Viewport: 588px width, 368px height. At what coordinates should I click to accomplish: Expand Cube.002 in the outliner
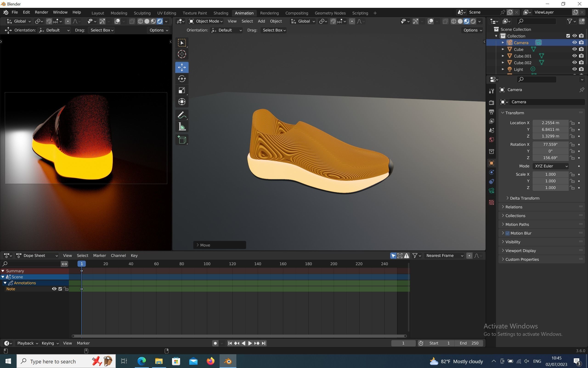(x=503, y=63)
